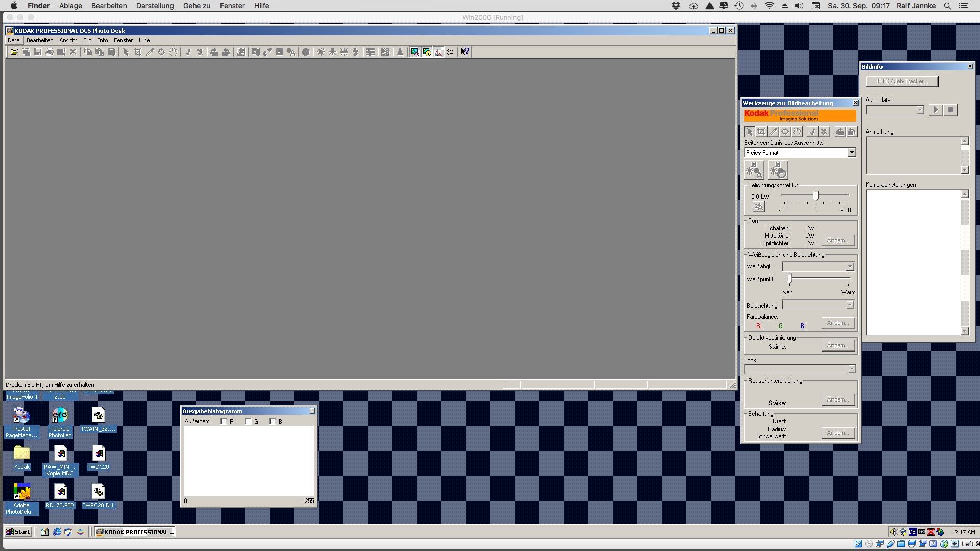This screenshot has width=980, height=551.
Task: Select the arrow pointer tool in main toolbar
Action: (x=126, y=52)
